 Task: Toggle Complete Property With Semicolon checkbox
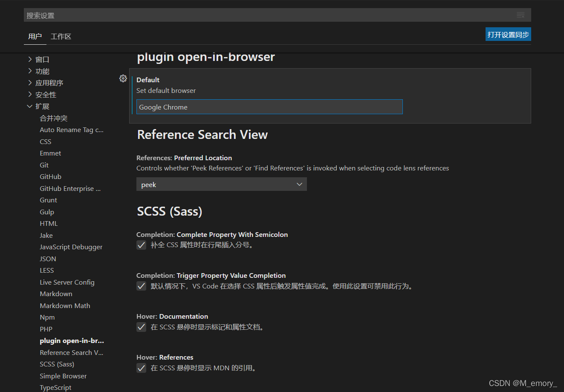click(x=142, y=245)
